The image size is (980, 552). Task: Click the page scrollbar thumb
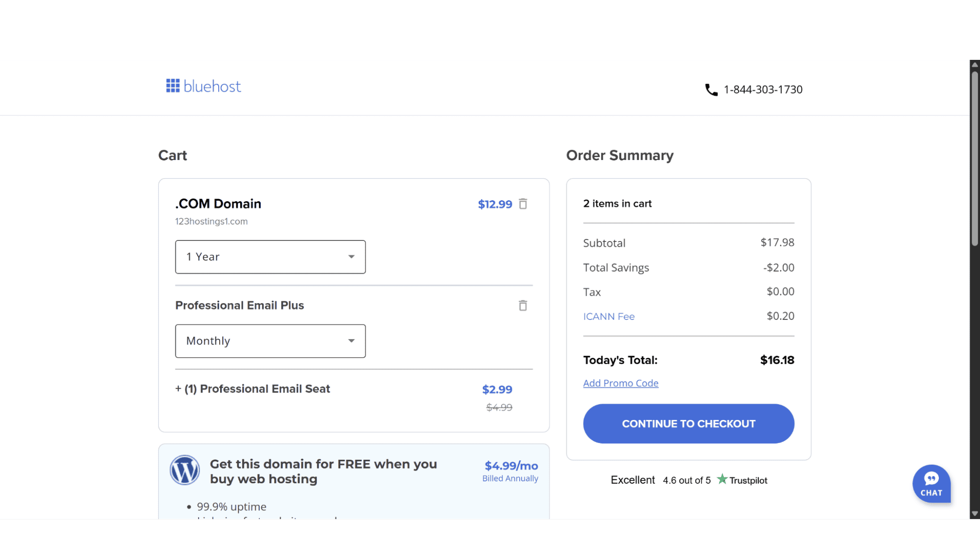(975, 159)
